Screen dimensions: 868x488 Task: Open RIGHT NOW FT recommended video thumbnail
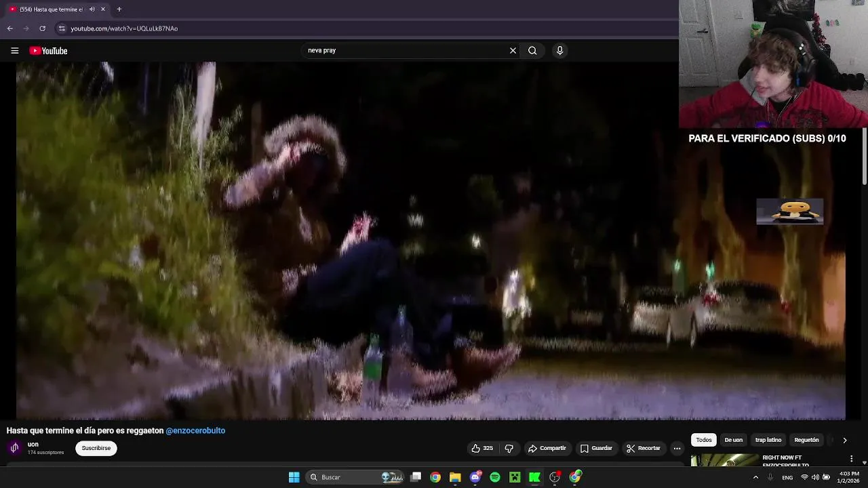(x=725, y=460)
